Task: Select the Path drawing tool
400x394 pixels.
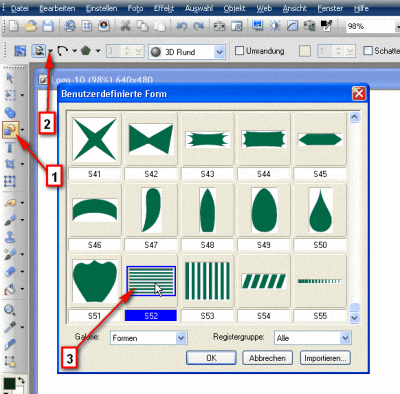Action: [10, 130]
